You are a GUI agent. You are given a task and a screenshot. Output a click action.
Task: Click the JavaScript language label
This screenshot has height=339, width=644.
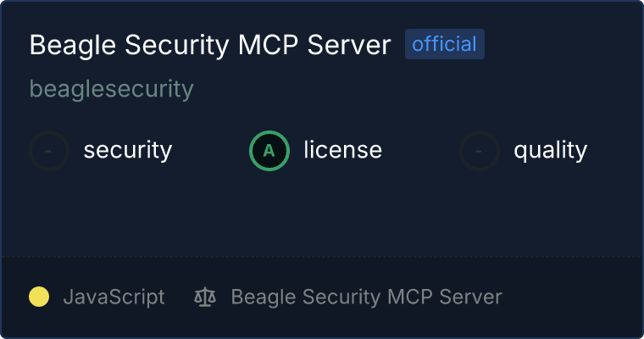tap(114, 297)
